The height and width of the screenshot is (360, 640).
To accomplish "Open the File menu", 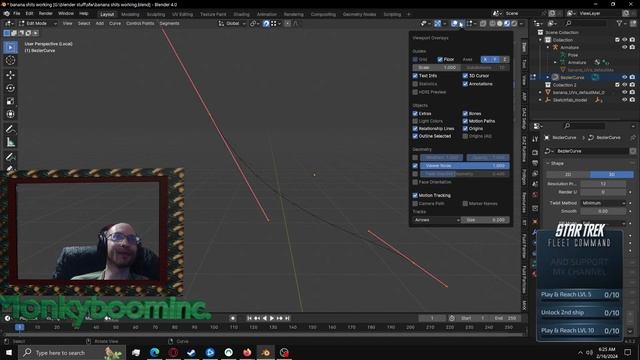I will pyautogui.click(x=17, y=13).
